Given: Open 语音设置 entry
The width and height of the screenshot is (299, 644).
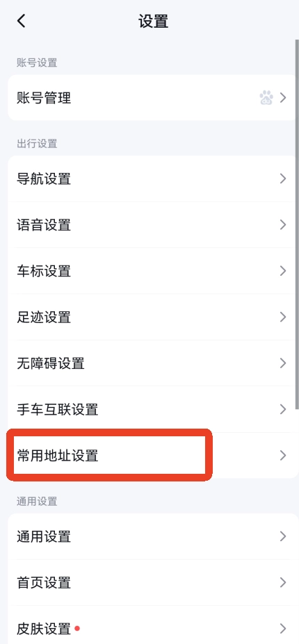Looking at the screenshot, I should (152, 224).
